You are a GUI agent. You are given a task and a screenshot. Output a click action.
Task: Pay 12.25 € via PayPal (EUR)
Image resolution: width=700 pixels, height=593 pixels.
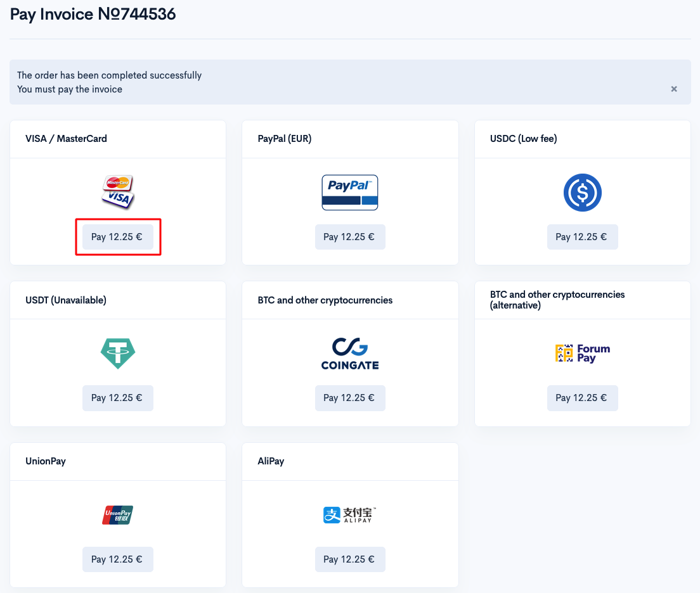350,237
